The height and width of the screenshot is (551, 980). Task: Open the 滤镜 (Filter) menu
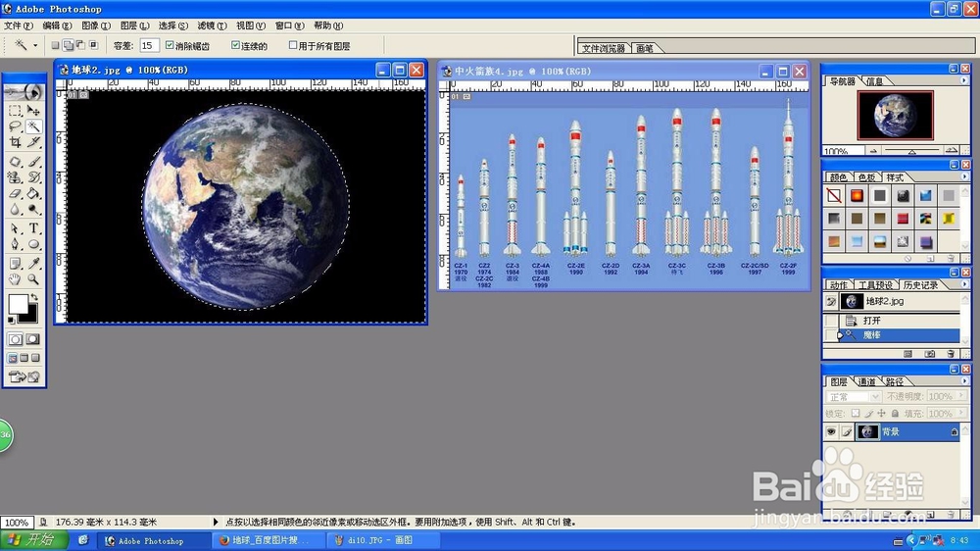212,25
